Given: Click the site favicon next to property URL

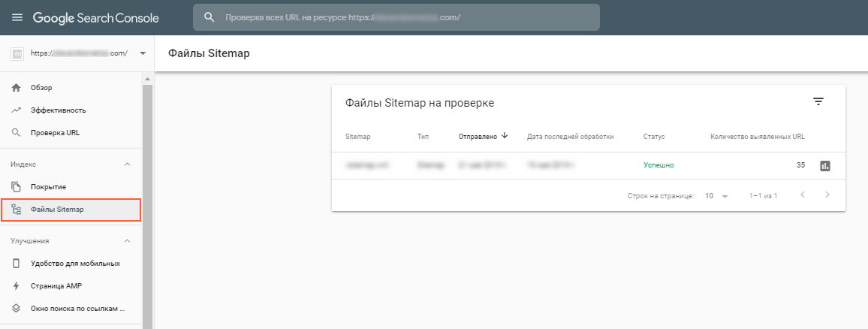Looking at the screenshot, I should 17,54.
